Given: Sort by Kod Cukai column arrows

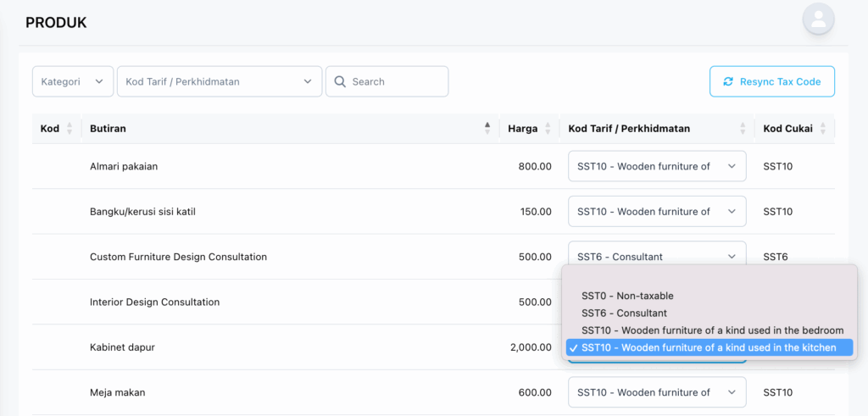Looking at the screenshot, I should (822, 129).
